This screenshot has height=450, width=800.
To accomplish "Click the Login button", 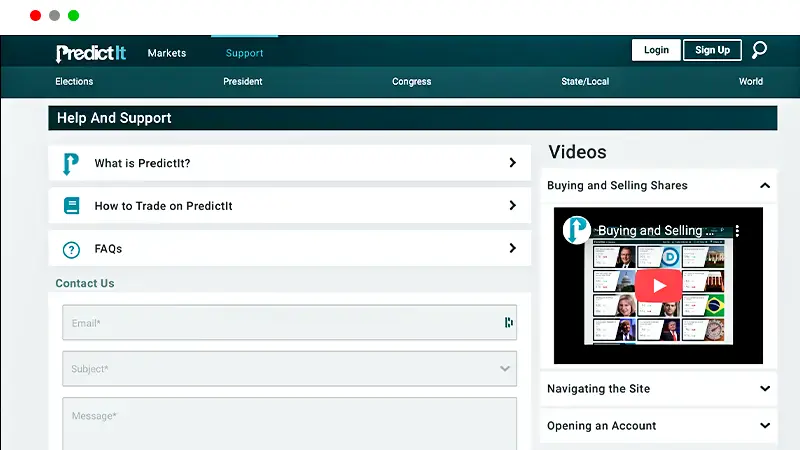I will pos(656,50).
